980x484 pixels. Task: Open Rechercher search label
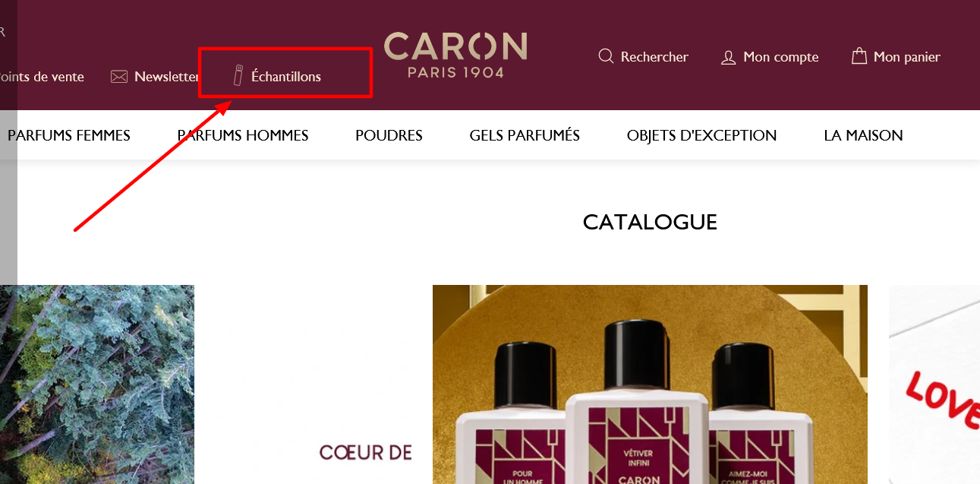coord(654,57)
